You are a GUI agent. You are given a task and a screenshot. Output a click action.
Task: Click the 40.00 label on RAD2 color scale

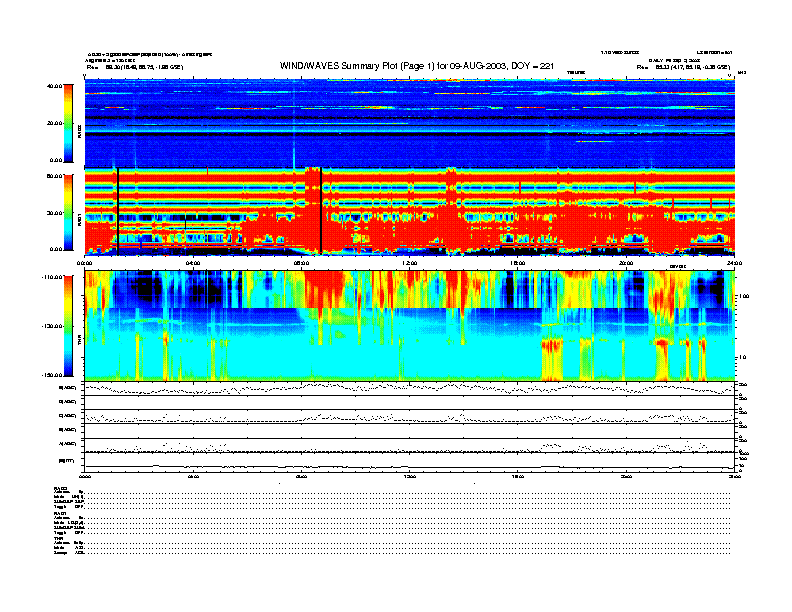click(54, 86)
